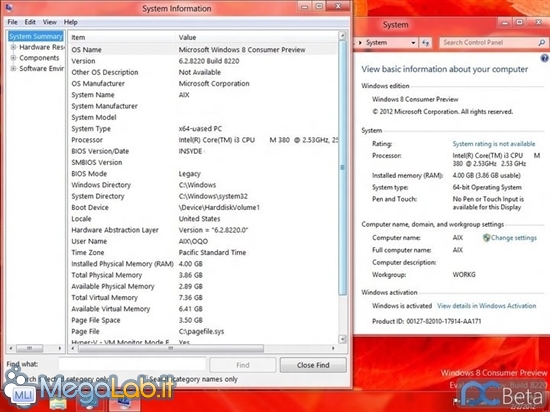This screenshot has width=550, height=412.
Task: Click the blue help question mark icon
Action: point(545,58)
